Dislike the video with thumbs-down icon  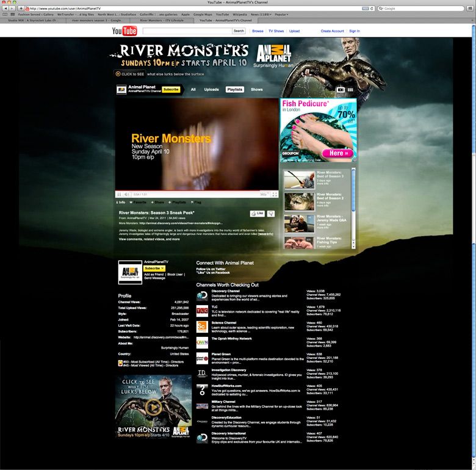[271, 214]
